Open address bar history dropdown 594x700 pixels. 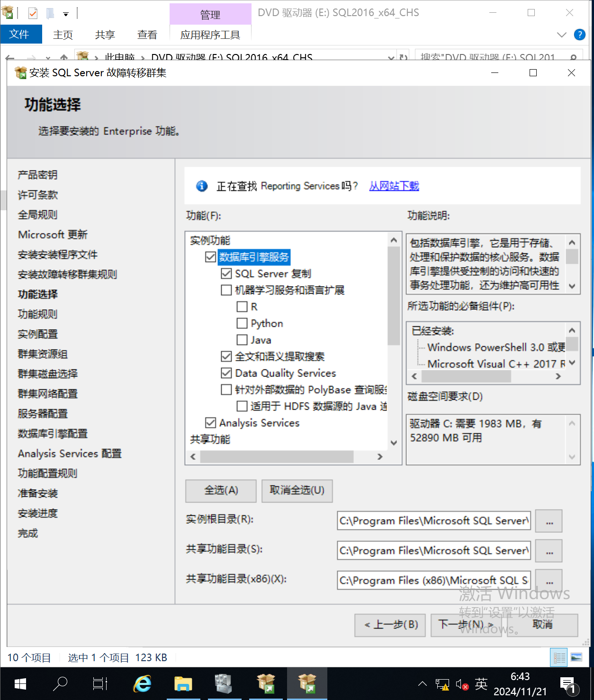(x=391, y=57)
